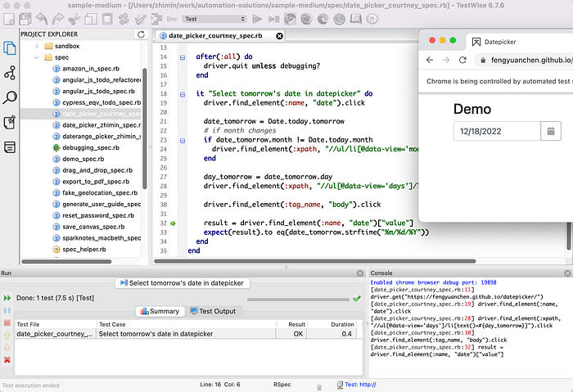Collapse the 'it' block fold at line 18

(183, 94)
